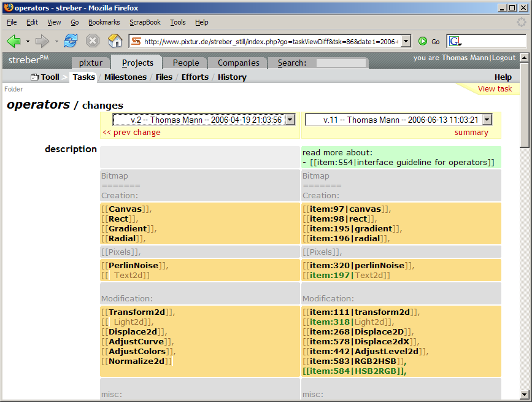This screenshot has width=532, height=402.
Task: Click the 'item:584|HSB2RGB' green text
Action: tap(355, 371)
